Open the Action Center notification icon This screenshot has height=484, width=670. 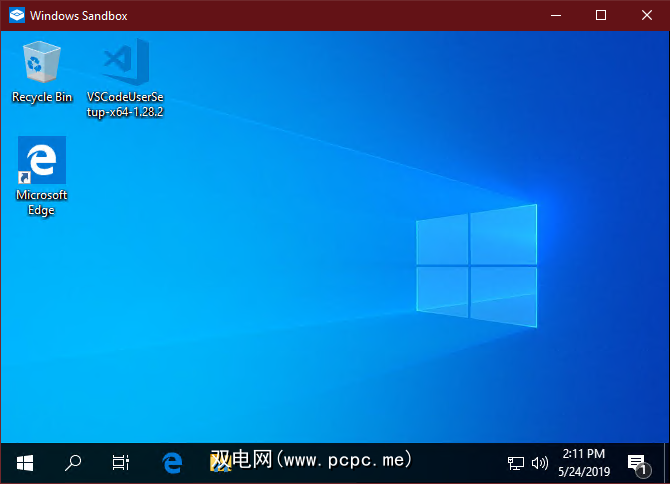[636, 463]
